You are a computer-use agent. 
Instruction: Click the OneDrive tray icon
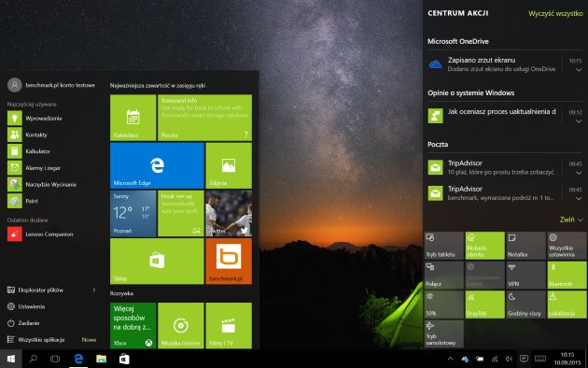[466, 359]
